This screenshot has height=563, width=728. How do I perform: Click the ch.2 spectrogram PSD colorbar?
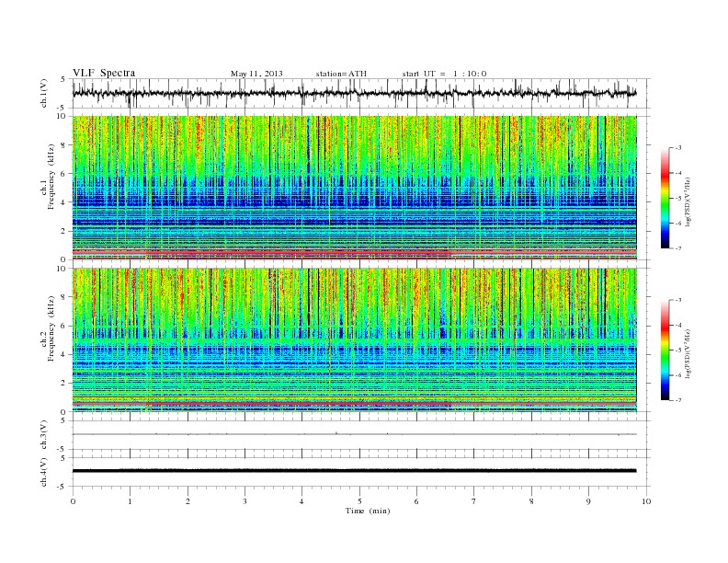coord(665,350)
